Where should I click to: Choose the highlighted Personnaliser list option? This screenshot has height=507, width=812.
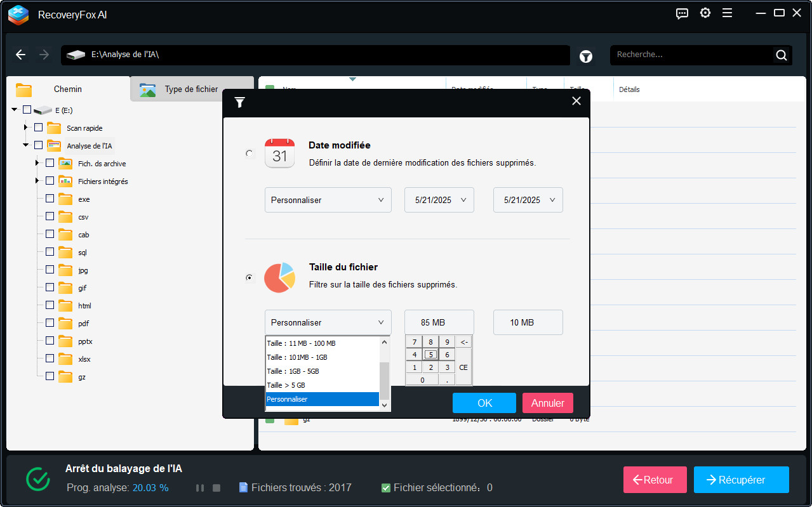coord(322,399)
